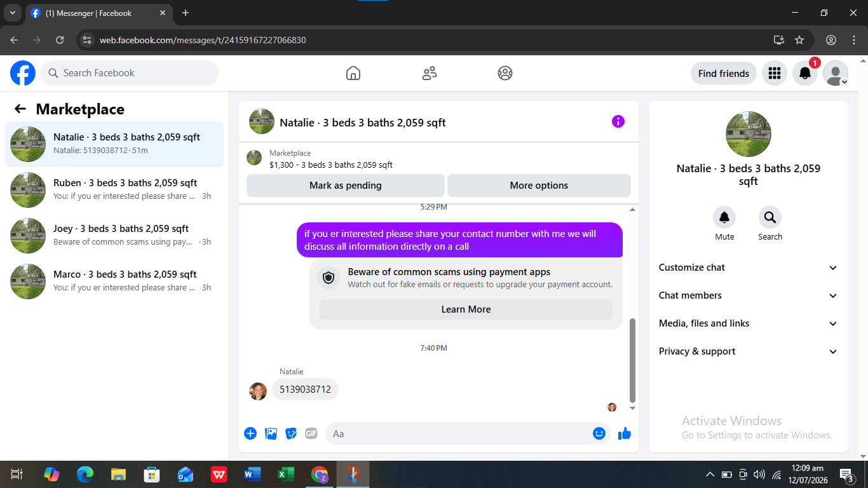The width and height of the screenshot is (868, 488).
Task: Open a new browser tab
Action: [x=186, y=13]
